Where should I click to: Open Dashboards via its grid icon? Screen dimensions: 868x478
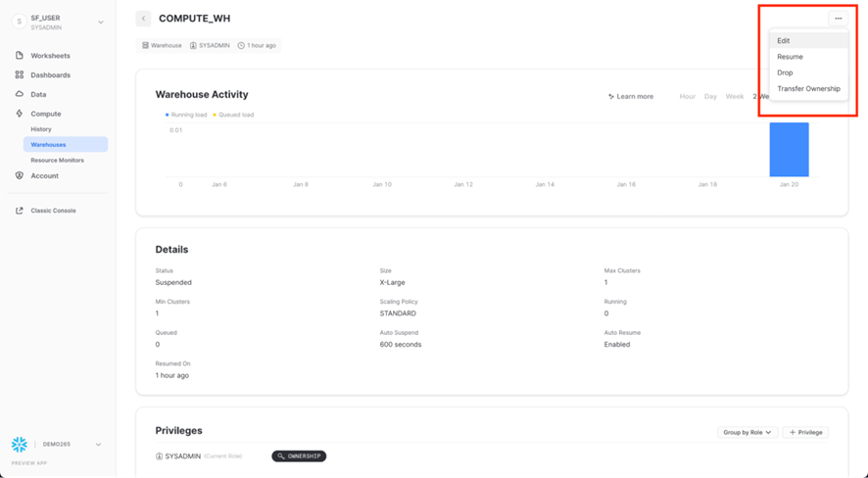20,75
